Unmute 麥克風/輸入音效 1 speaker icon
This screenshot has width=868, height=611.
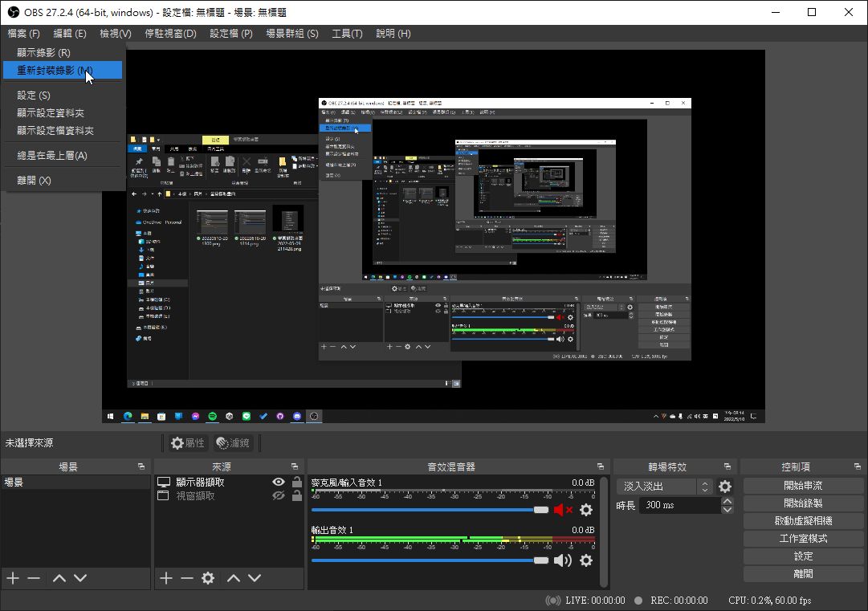pyautogui.click(x=563, y=510)
